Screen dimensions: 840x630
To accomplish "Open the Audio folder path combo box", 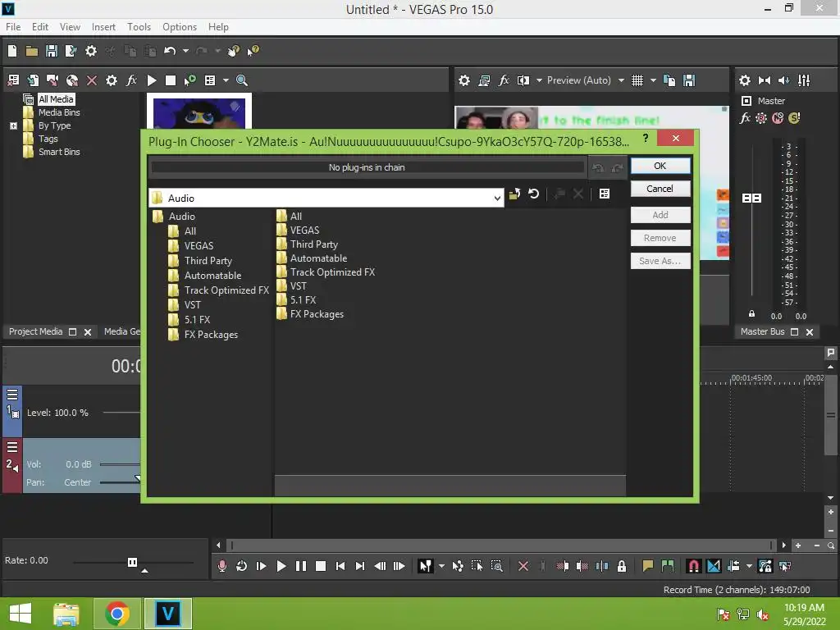I will 326,199.
